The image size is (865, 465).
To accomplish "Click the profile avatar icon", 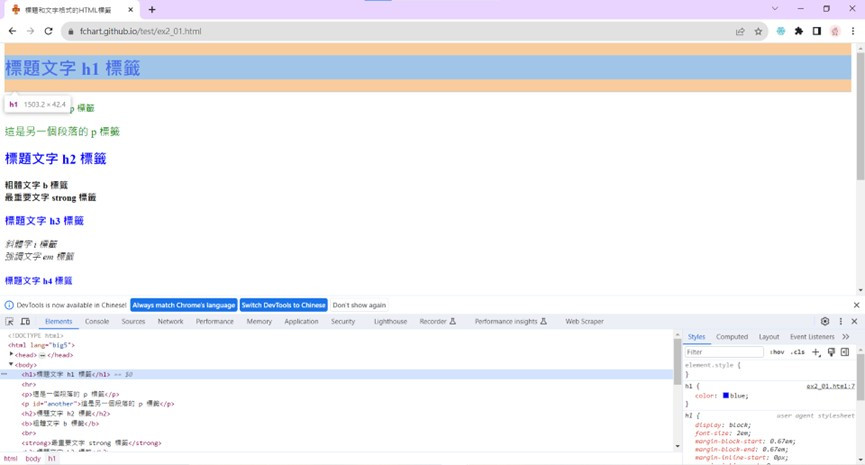I will click(835, 31).
